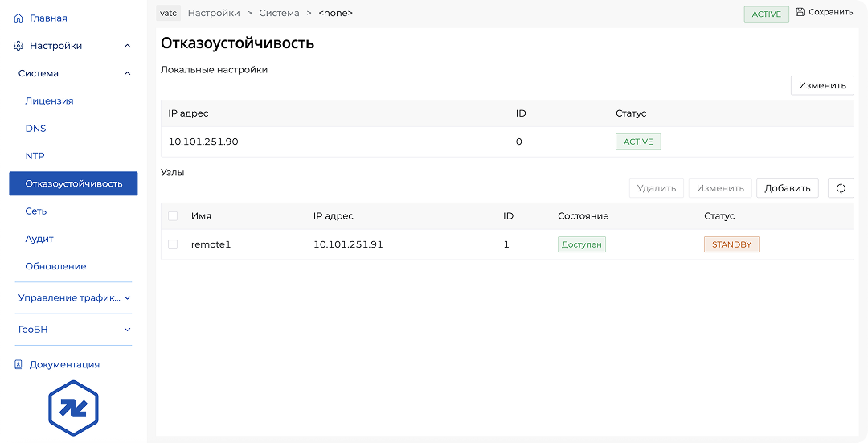The height and width of the screenshot is (443, 868).
Task: Open the Аудит section
Action: coord(39,239)
